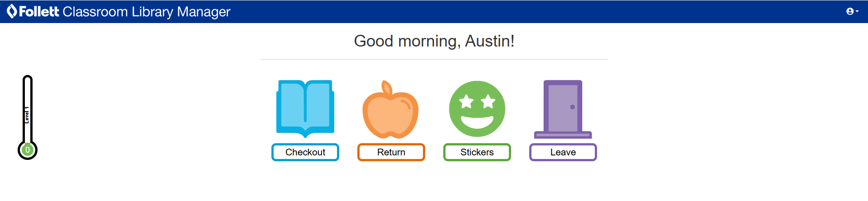Click the green star-eyed smiley icon
The height and width of the screenshot is (201, 868).
click(477, 109)
